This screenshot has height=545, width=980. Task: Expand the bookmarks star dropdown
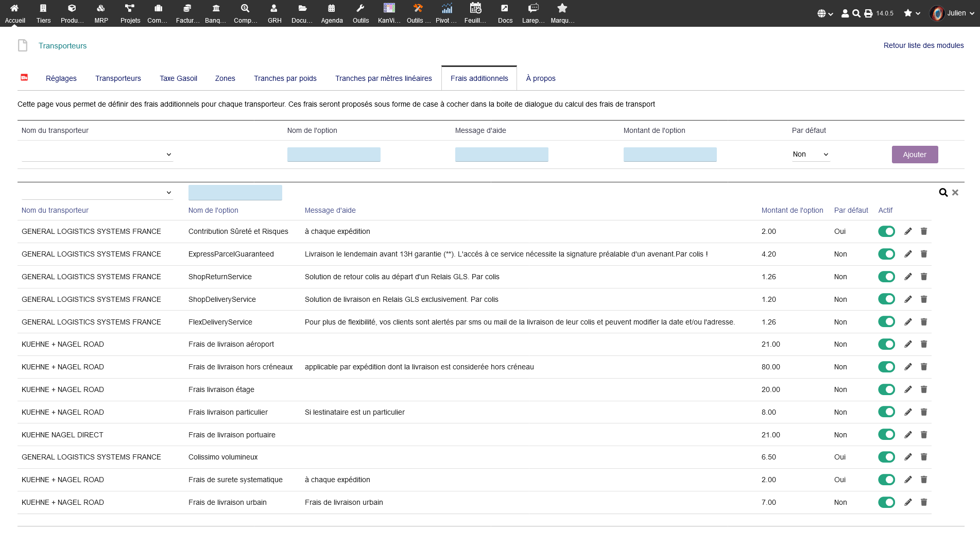[x=912, y=13]
